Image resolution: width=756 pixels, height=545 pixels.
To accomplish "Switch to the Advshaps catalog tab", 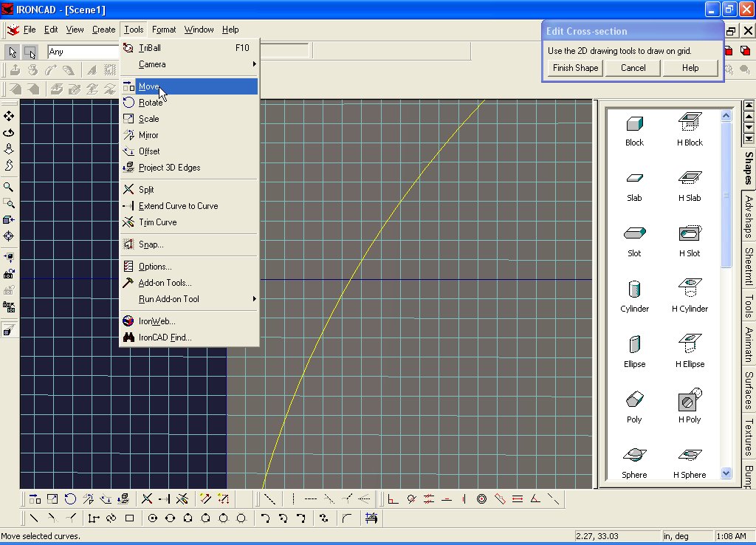I will 749,216.
